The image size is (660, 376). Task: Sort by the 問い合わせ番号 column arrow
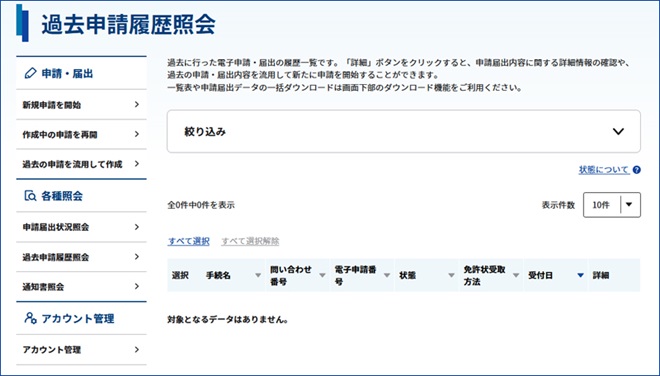tap(322, 275)
